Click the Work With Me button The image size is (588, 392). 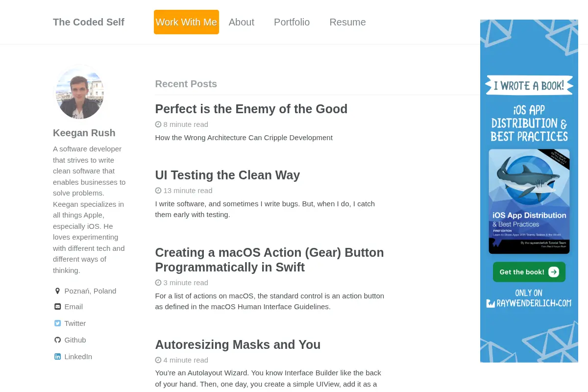click(x=186, y=22)
